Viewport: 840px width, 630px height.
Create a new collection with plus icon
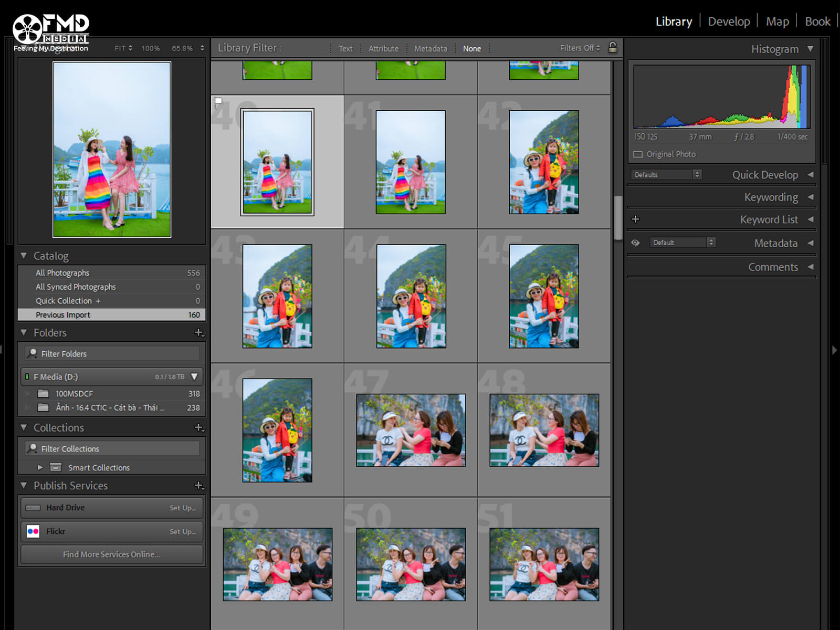tap(199, 428)
